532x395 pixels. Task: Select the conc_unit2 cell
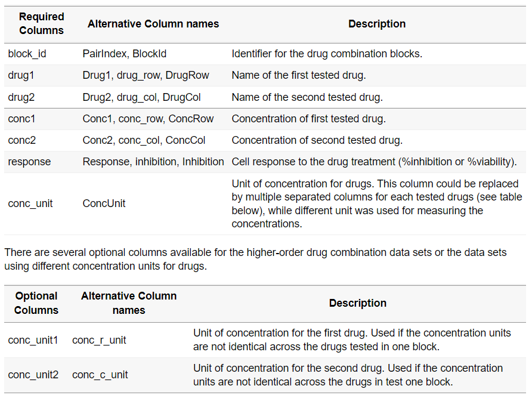(x=33, y=375)
